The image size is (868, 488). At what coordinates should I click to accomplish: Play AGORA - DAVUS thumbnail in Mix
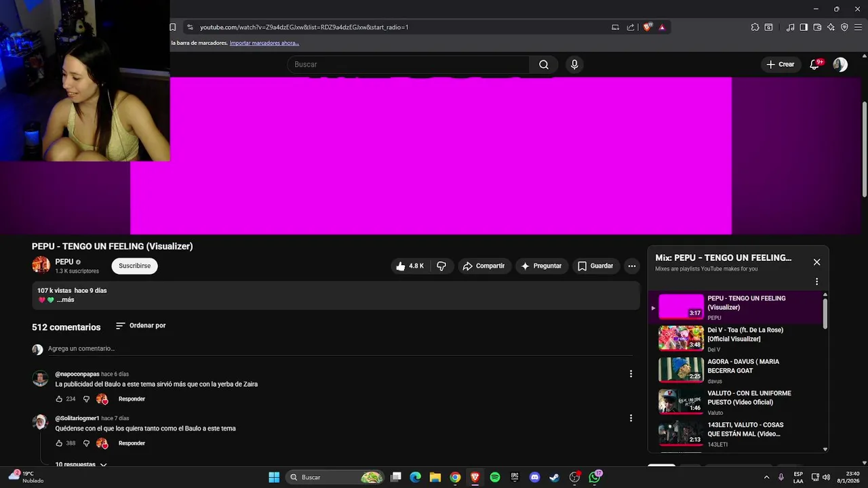(x=681, y=370)
